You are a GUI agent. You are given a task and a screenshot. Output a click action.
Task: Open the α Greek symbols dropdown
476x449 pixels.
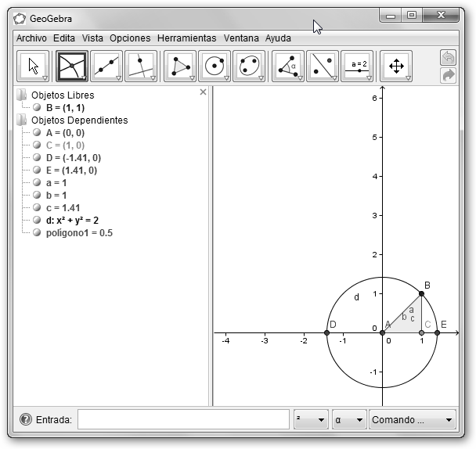click(348, 420)
